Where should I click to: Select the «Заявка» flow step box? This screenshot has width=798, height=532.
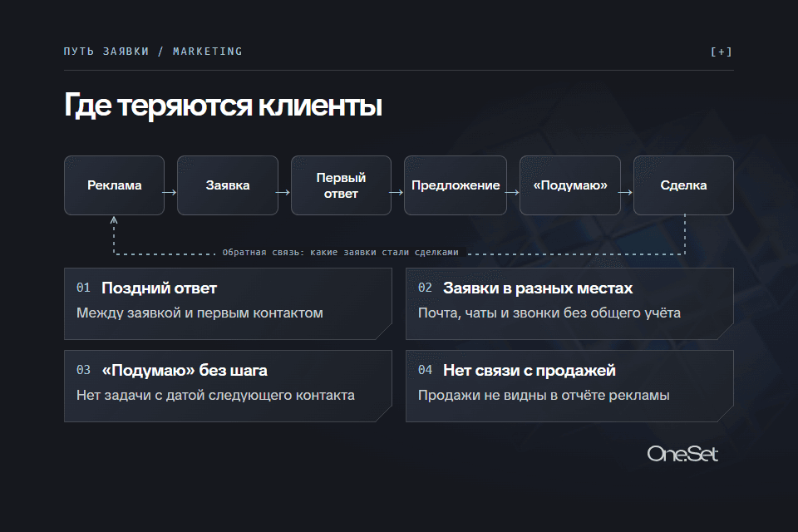tap(228, 185)
